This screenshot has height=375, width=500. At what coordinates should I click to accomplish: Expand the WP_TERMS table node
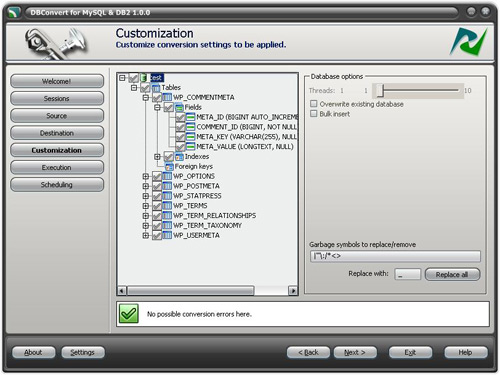146,206
